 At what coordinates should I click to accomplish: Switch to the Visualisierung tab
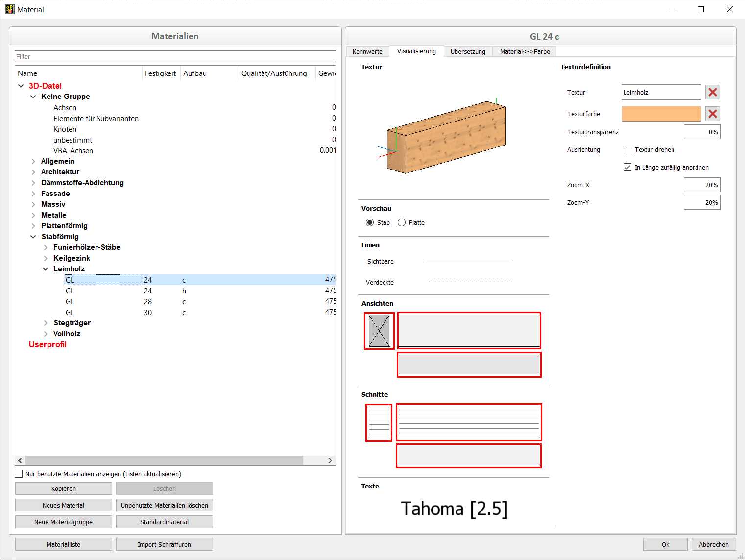tap(416, 51)
